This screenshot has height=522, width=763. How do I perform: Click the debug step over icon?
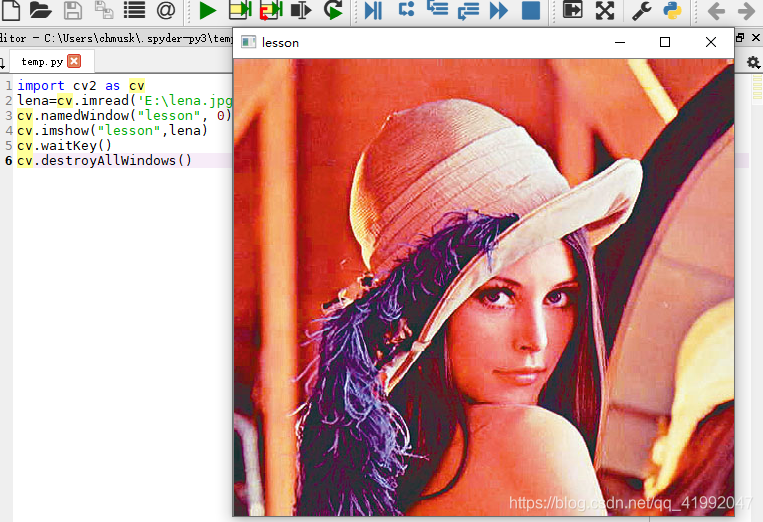click(x=406, y=9)
